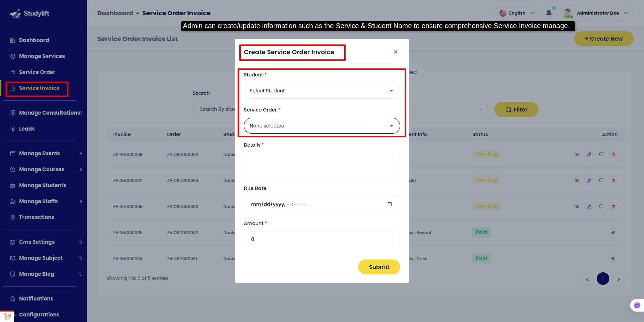Click the Due Date input field

322,204
